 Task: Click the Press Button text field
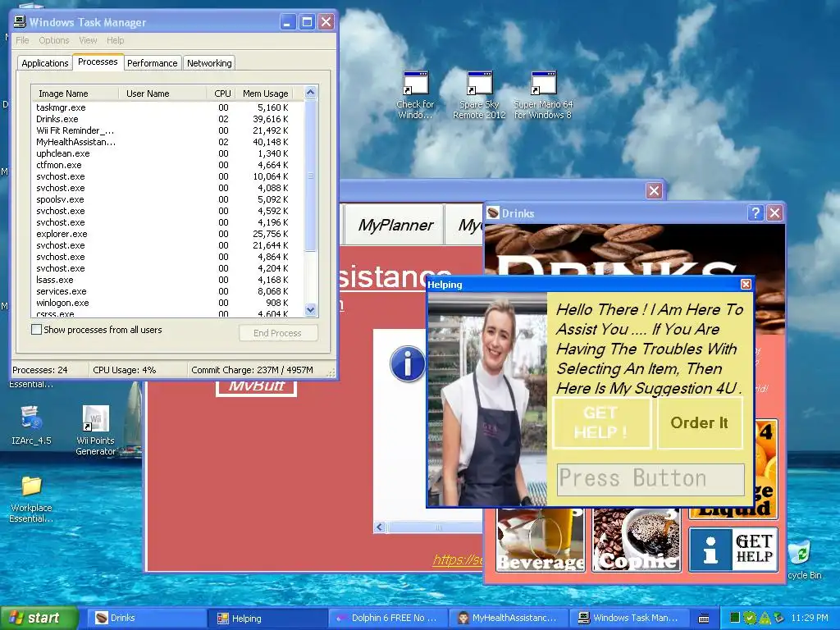point(651,478)
